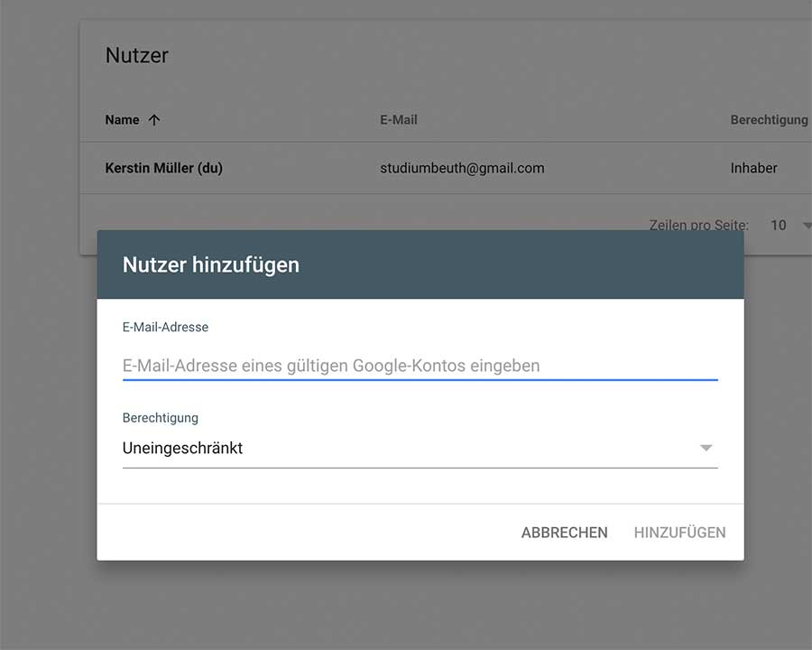Select the Name column header
This screenshot has height=650, width=812.
(120, 119)
